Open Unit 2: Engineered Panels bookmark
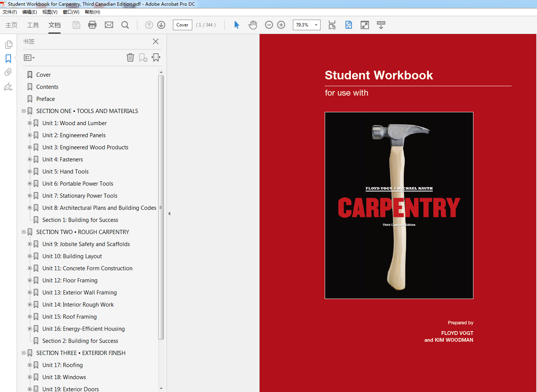The width and height of the screenshot is (537, 392). pos(74,135)
